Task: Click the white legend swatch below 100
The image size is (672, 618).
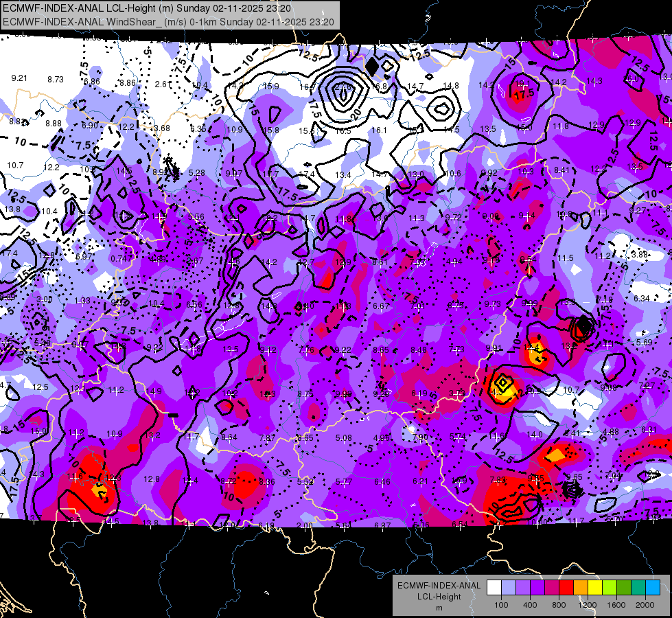Action: click(x=494, y=588)
